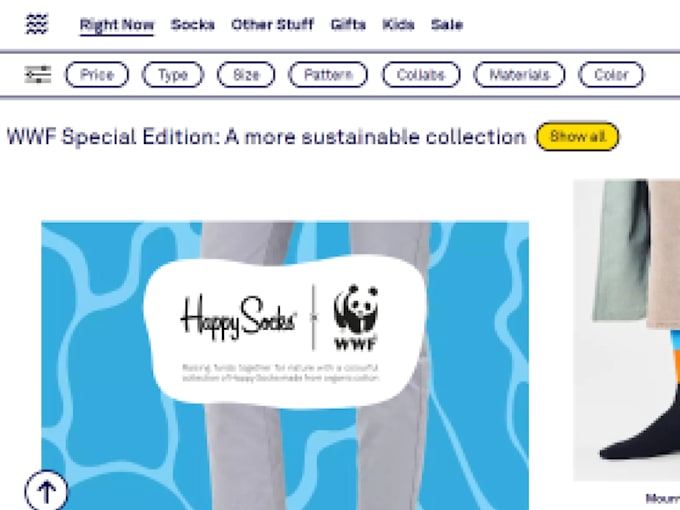680x510 pixels.
Task: Open the Pattern filter options
Action: [x=328, y=75]
